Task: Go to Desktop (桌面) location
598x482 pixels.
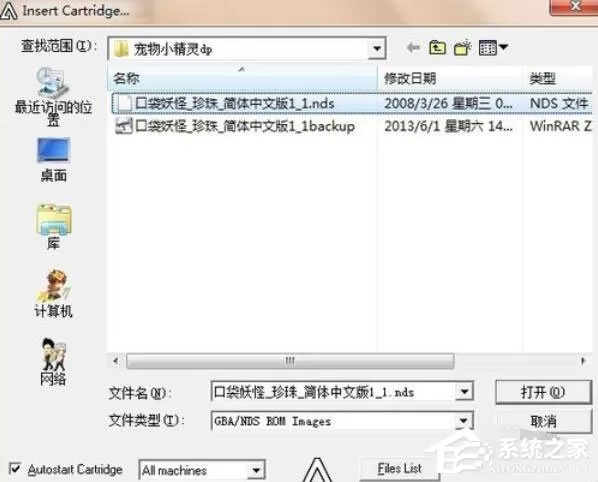Action: point(53,160)
